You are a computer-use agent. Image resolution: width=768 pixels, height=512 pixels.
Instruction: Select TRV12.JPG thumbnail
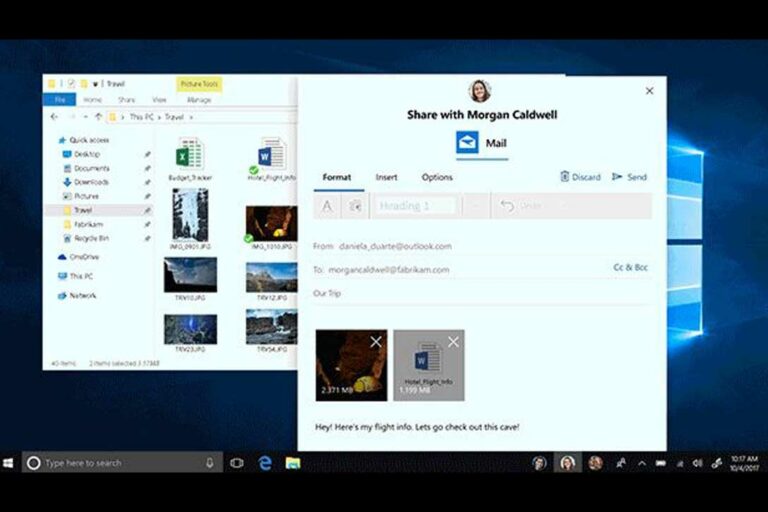271,281
